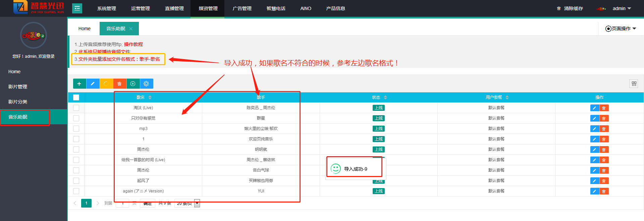The image size is (644, 221).
Task: Click the circled-plus import toolbar button
Action: click(133, 84)
